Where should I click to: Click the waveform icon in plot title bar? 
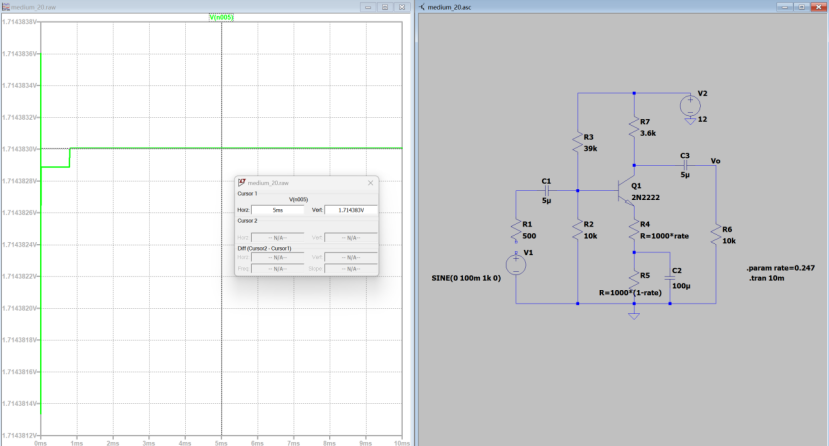point(6,7)
